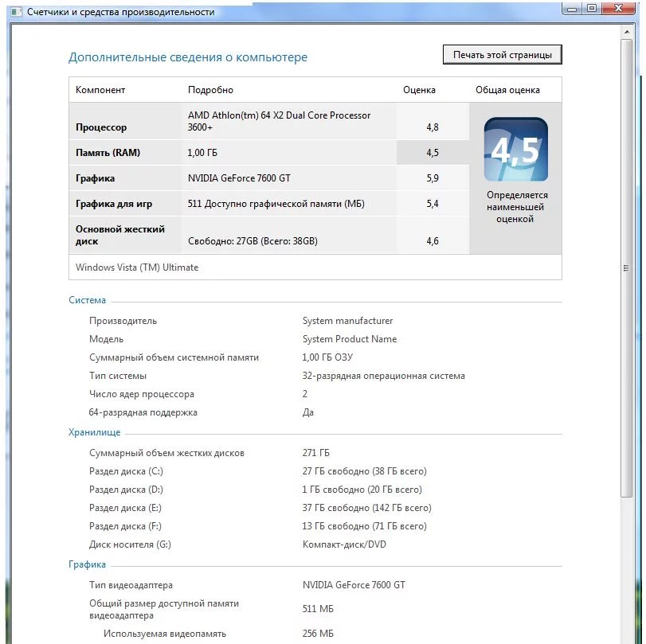Click the '271 ГБ' total disk value
This screenshot has height=644, width=646.
(x=315, y=453)
